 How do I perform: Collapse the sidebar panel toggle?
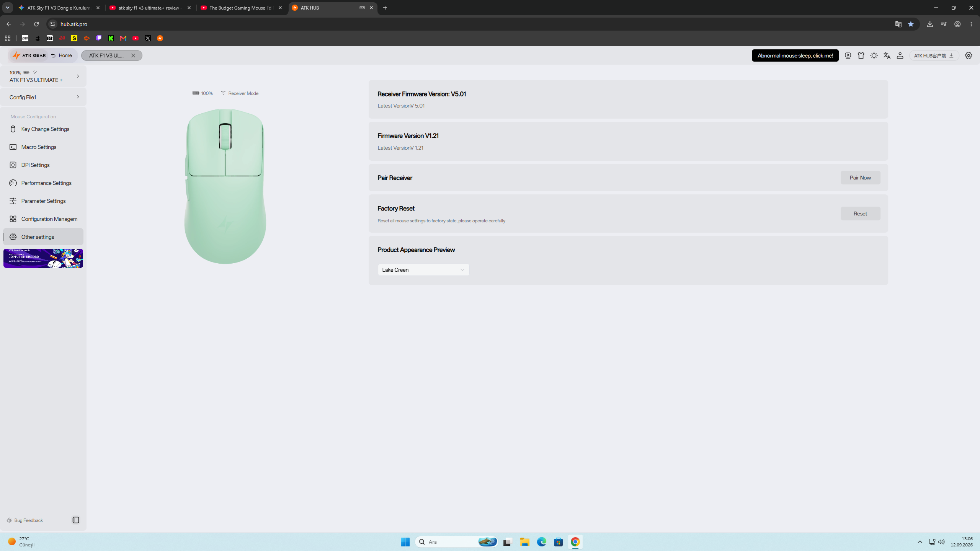[x=76, y=520]
